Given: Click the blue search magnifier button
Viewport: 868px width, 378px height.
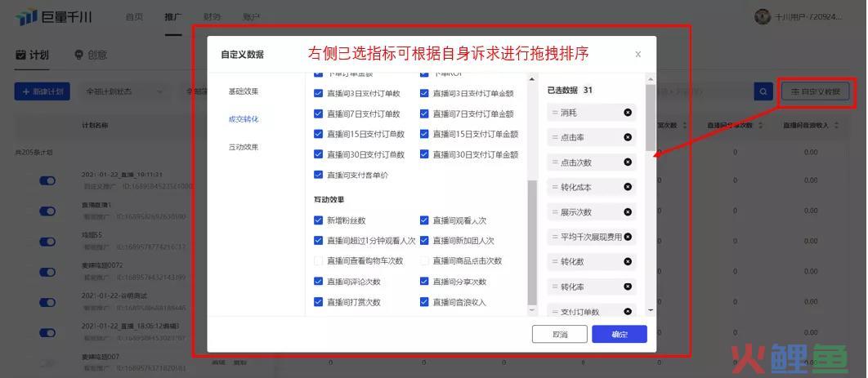Looking at the screenshot, I should [x=763, y=91].
